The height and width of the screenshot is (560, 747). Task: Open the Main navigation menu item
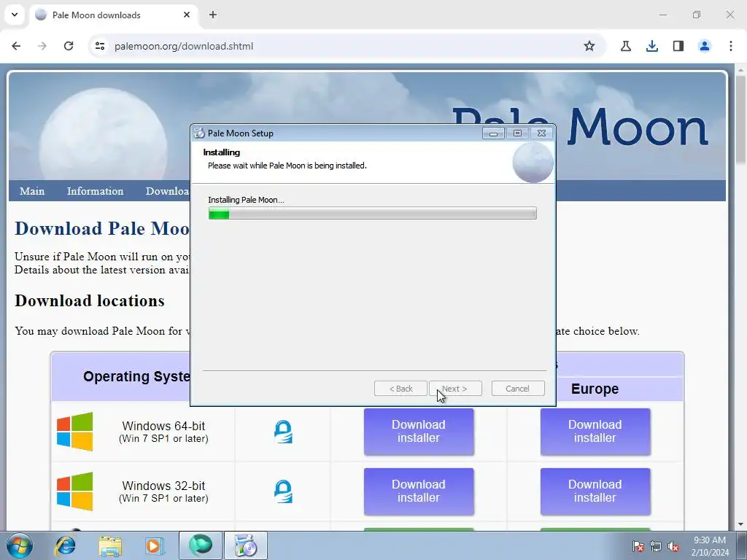[32, 191]
